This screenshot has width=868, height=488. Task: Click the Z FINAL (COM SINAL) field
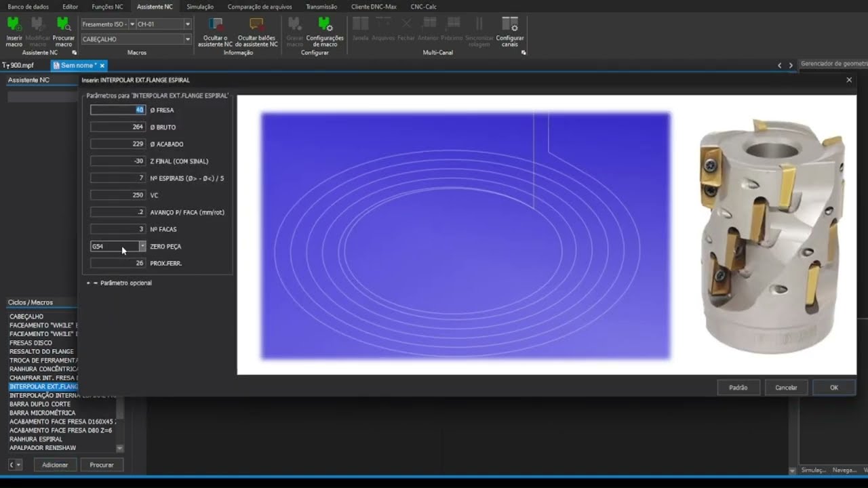point(118,161)
